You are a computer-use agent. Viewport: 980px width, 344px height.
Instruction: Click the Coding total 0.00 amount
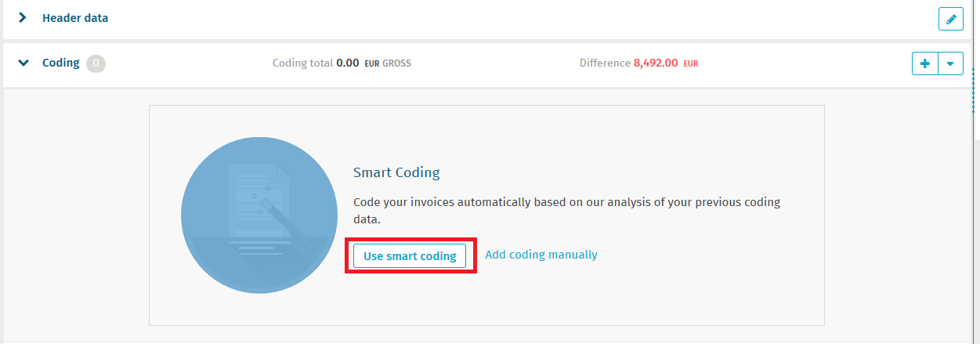[x=347, y=63]
